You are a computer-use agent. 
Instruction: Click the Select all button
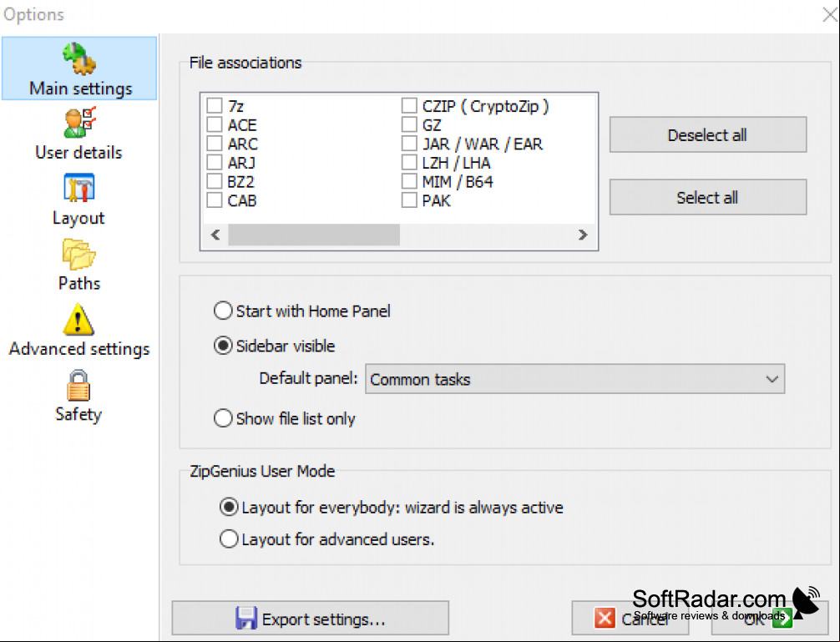point(708,197)
